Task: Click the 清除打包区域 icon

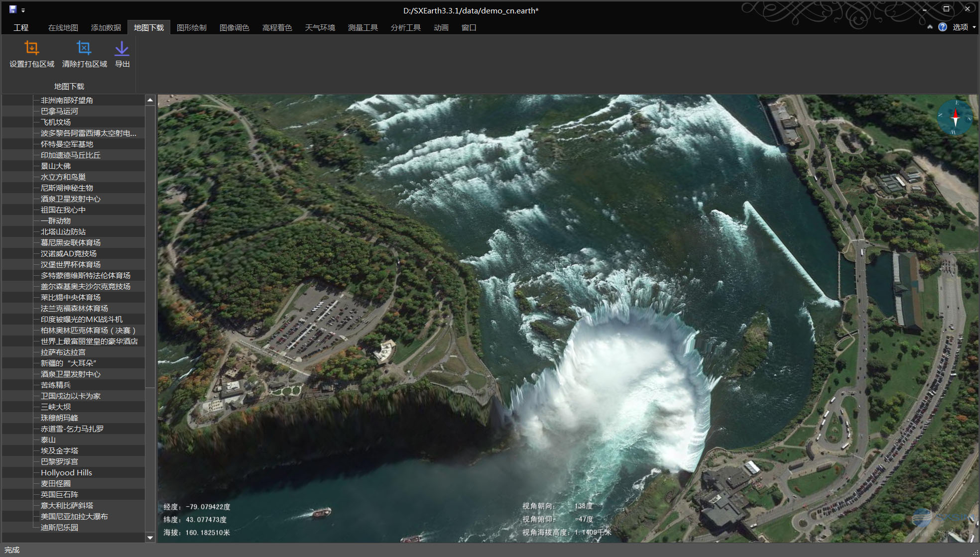Action: tap(84, 48)
